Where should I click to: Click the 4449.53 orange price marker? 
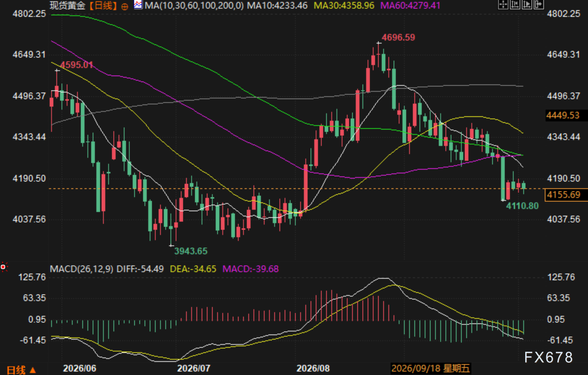click(562, 115)
